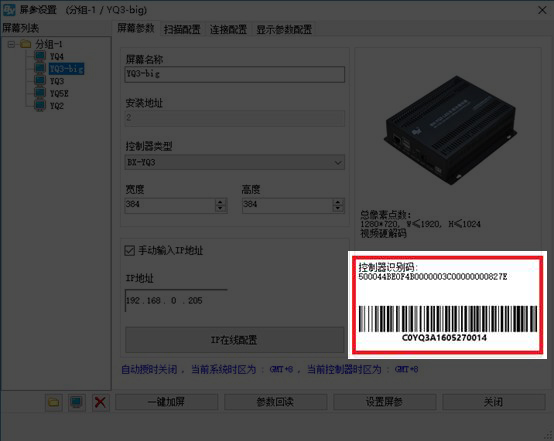Click the 参数回读 button
The height and width of the screenshot is (441, 554).
(x=275, y=402)
